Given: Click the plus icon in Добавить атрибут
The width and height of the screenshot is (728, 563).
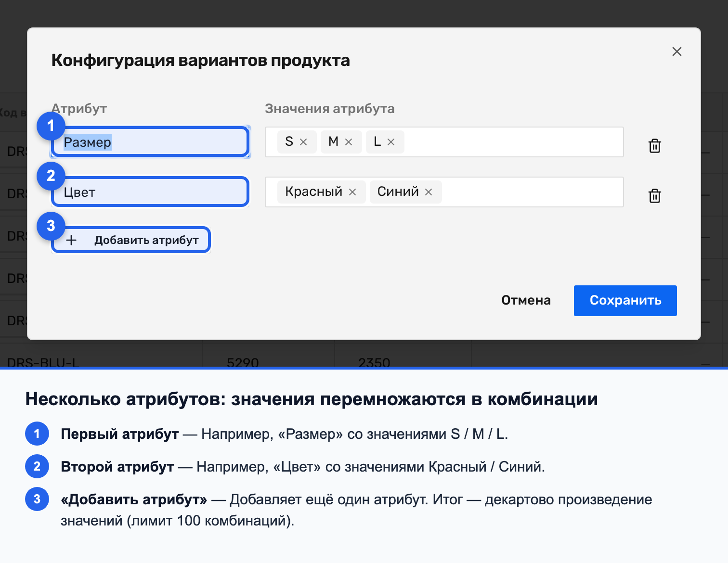Looking at the screenshot, I should point(71,240).
